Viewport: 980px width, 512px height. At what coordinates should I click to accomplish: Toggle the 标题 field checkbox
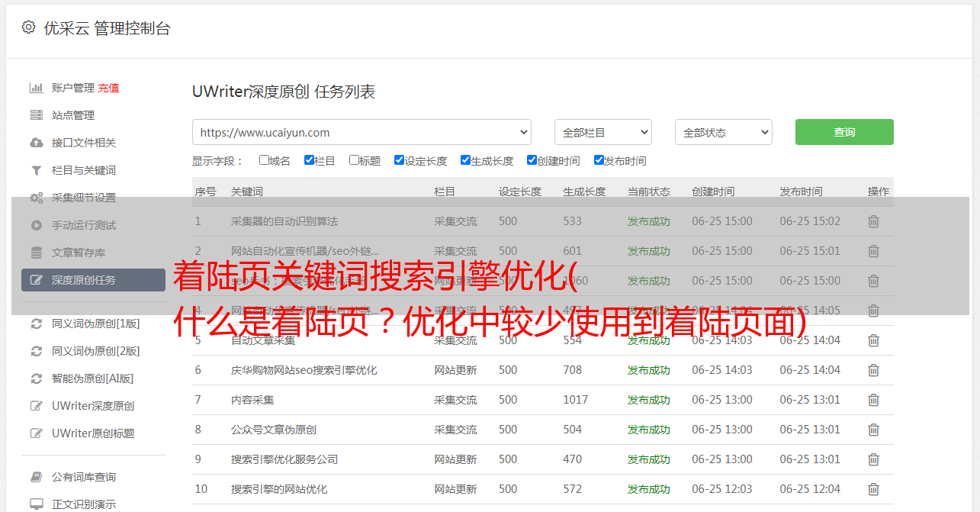(354, 160)
